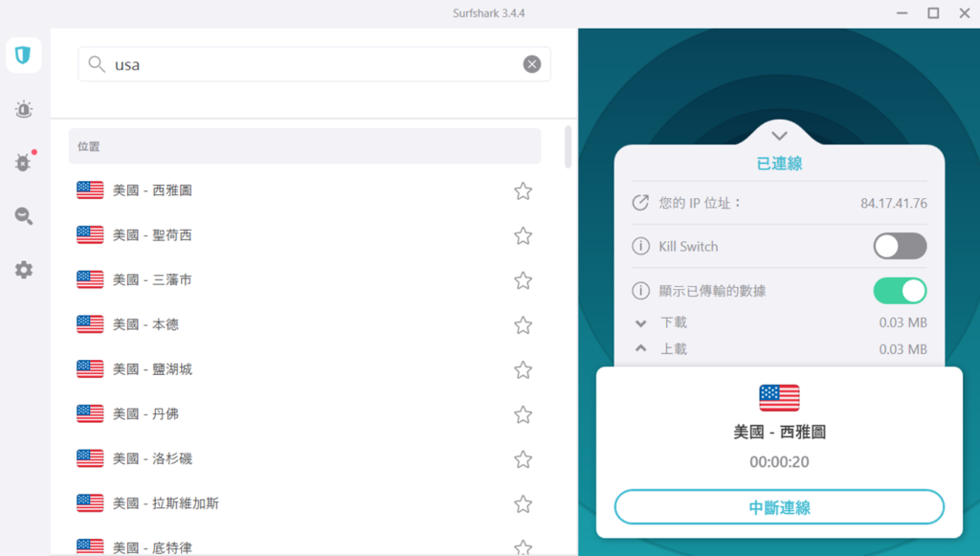The image size is (980, 556).
Task: Collapse the connection details chevron
Action: (779, 136)
